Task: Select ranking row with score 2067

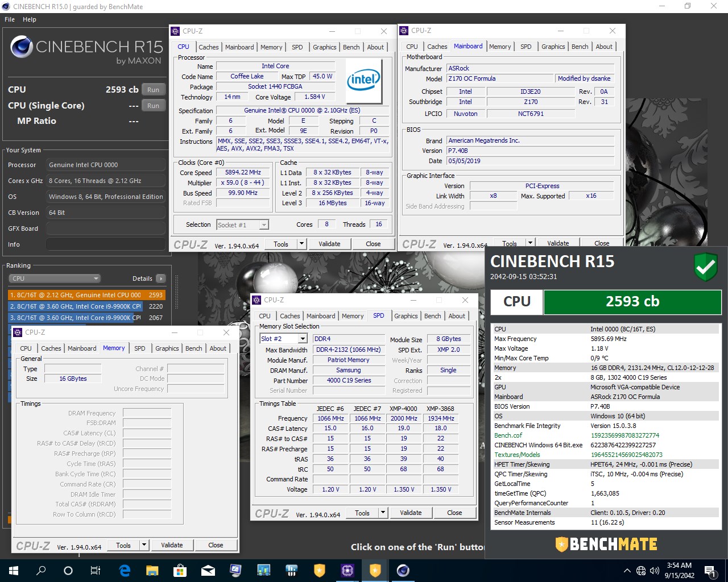Action: 86,318
